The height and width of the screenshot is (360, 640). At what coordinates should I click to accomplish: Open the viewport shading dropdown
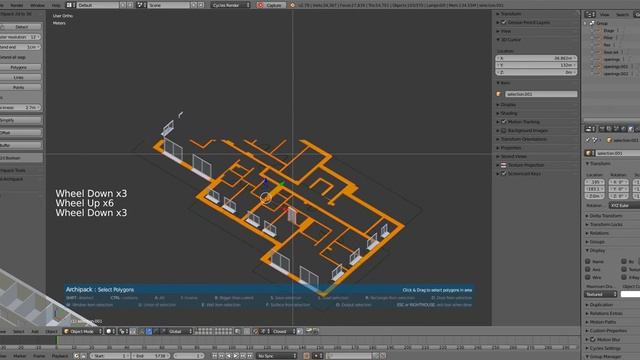point(111,331)
